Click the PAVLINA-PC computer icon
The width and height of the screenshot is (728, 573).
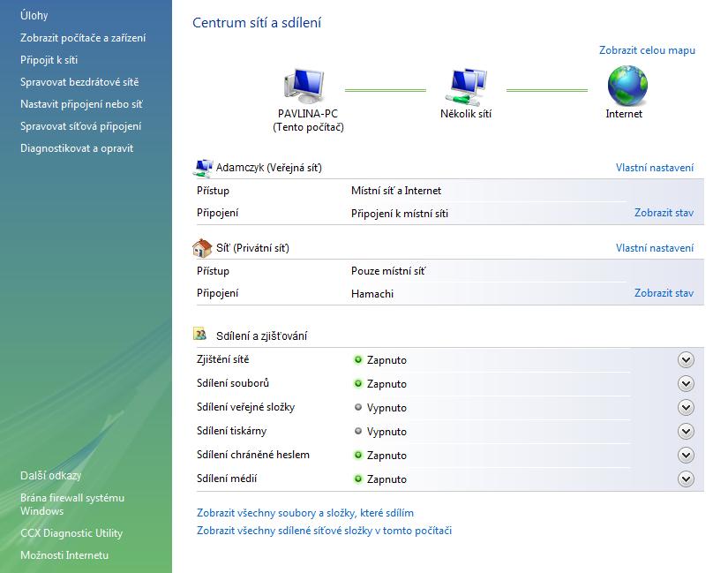[304, 87]
